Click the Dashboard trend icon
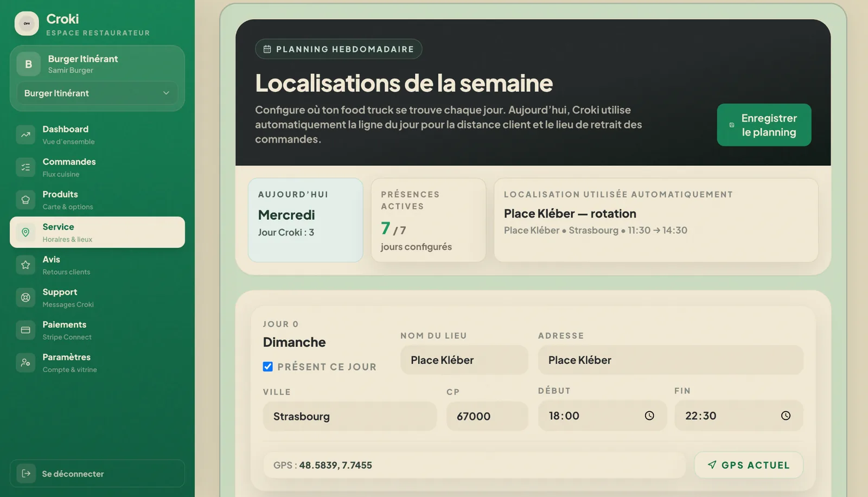This screenshot has height=497, width=868. click(25, 135)
